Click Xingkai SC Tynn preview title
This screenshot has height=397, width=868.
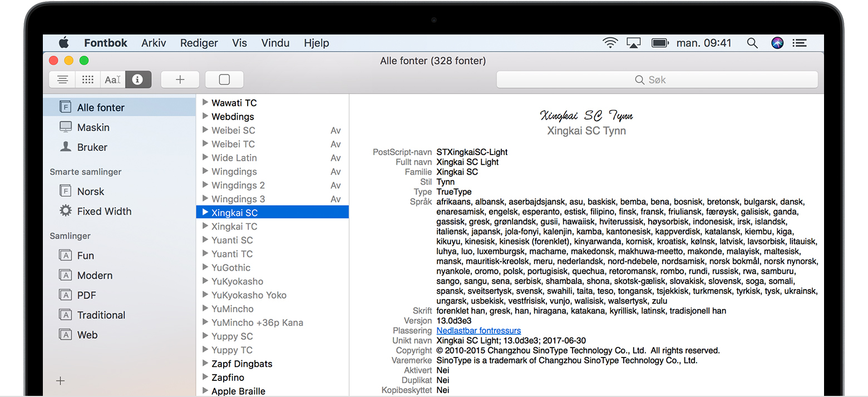(x=586, y=131)
